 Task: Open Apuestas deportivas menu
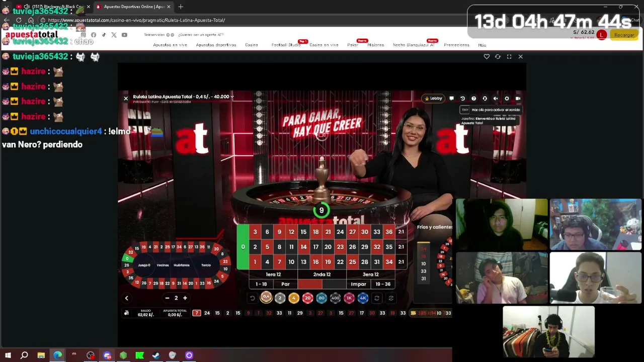coord(216,45)
